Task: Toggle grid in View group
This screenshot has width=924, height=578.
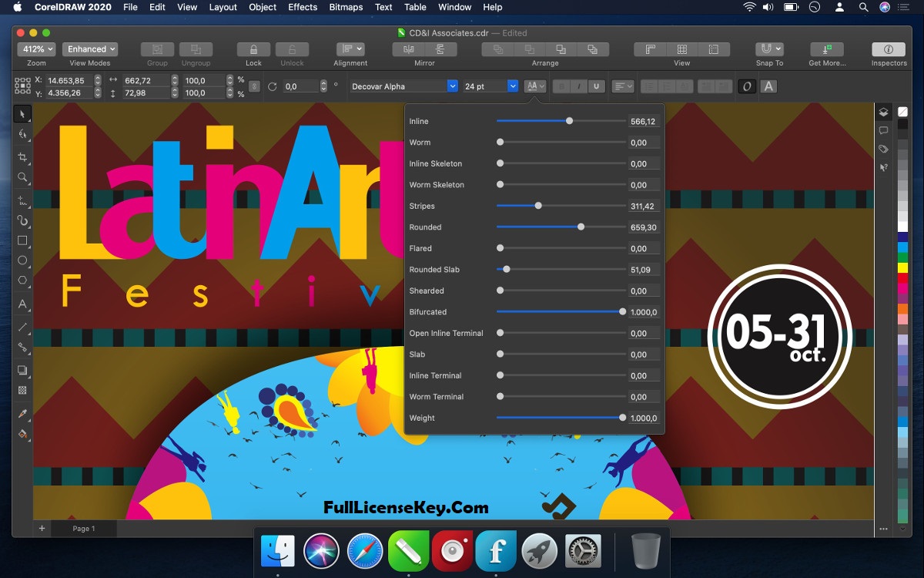Action: 682,49
